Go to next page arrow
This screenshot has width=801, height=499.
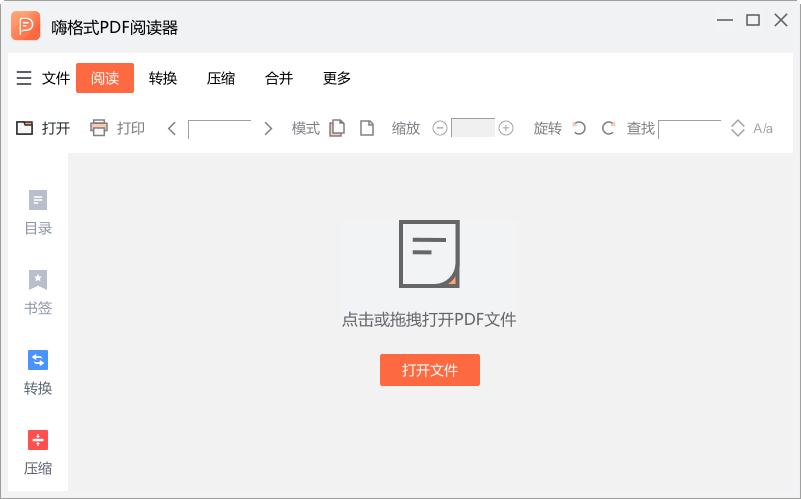pyautogui.click(x=268, y=128)
